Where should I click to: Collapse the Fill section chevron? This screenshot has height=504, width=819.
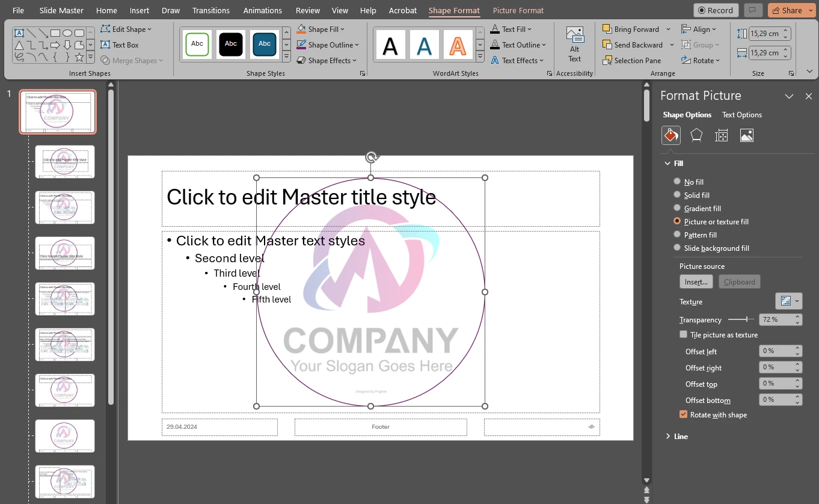click(667, 163)
